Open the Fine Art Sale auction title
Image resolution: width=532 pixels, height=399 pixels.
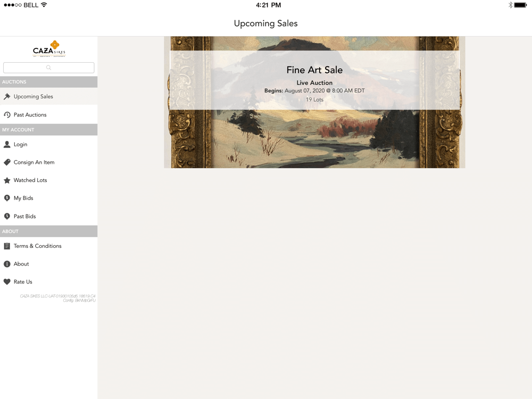314,70
